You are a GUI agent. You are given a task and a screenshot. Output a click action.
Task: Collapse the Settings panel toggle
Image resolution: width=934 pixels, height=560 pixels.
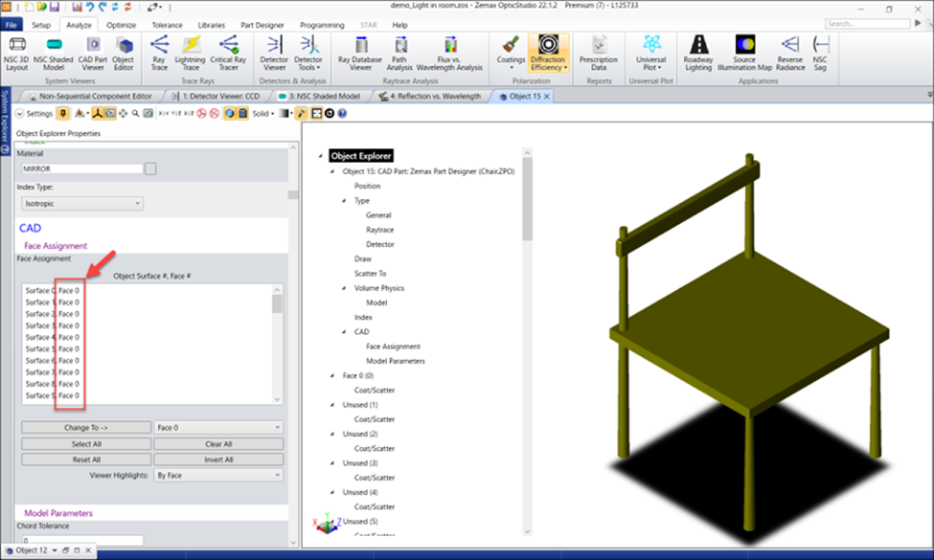point(20,113)
